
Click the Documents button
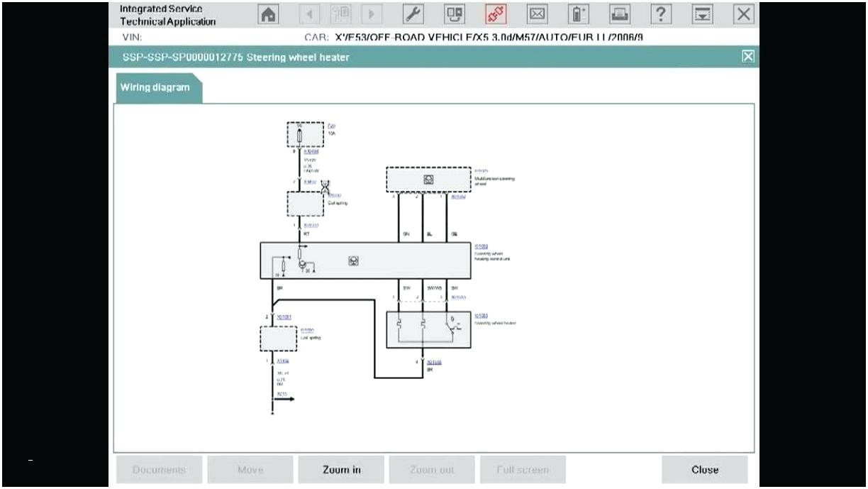(x=159, y=469)
